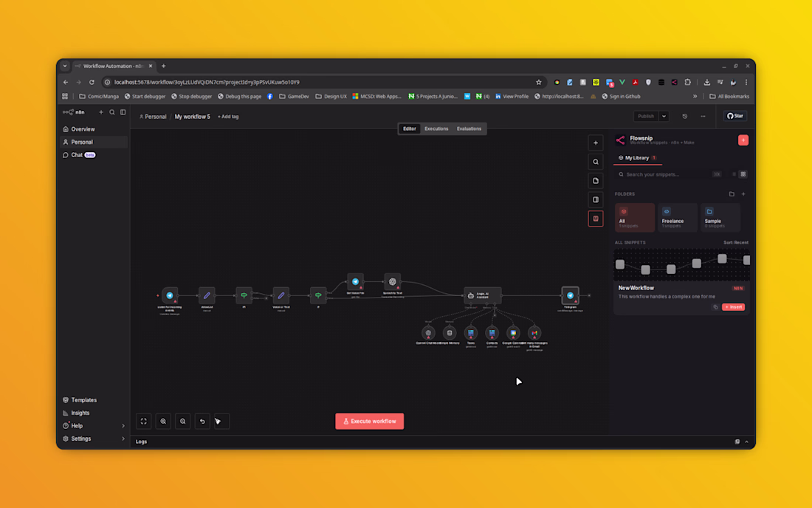Open Personal project in the sidebar
Viewport: 812px width, 508px height.
(93, 142)
